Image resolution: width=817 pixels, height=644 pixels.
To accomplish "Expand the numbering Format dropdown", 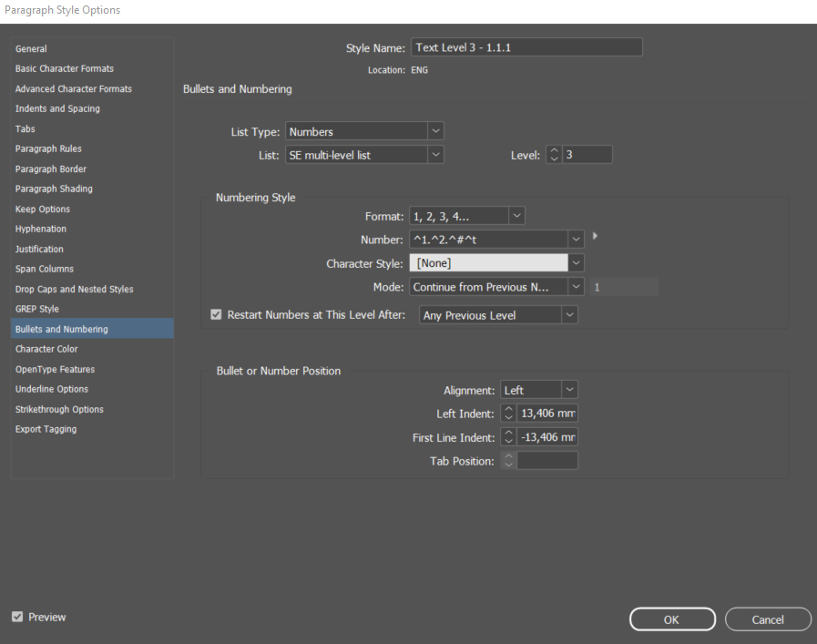I will [516, 215].
